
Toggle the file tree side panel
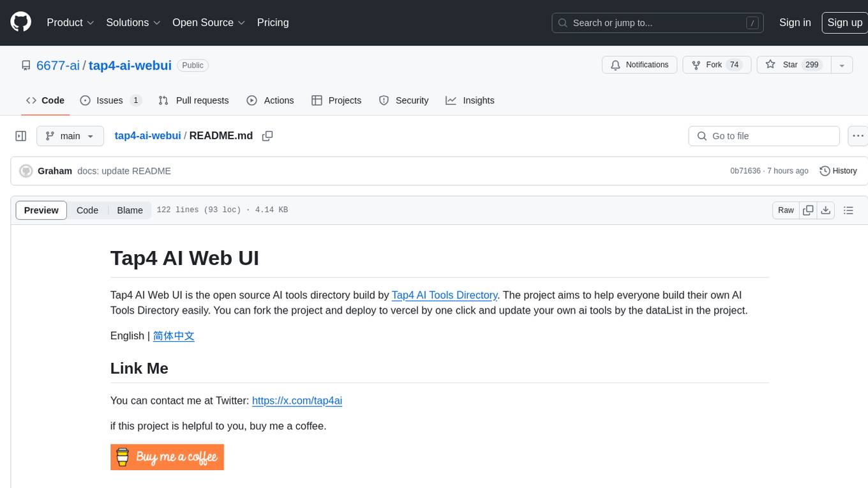(x=21, y=136)
